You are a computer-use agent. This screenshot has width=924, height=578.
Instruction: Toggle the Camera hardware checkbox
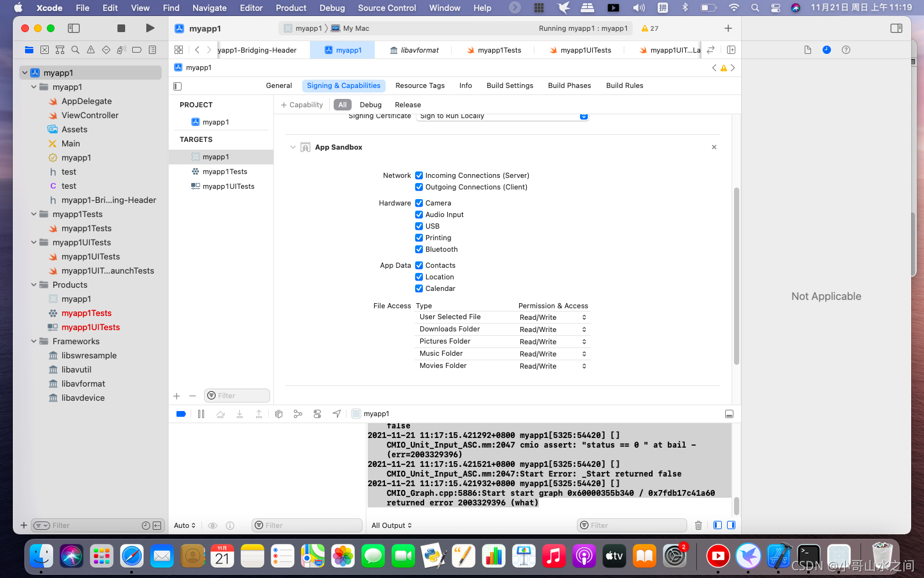(419, 203)
